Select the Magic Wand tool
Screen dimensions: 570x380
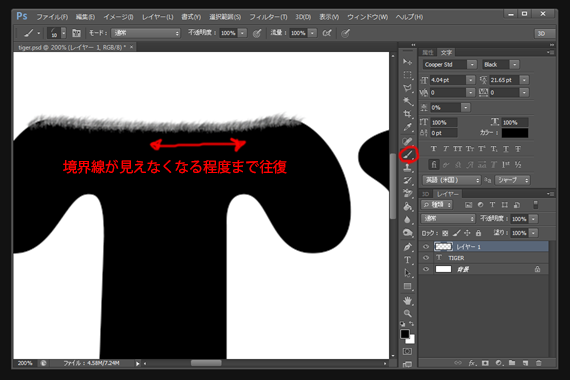(407, 101)
